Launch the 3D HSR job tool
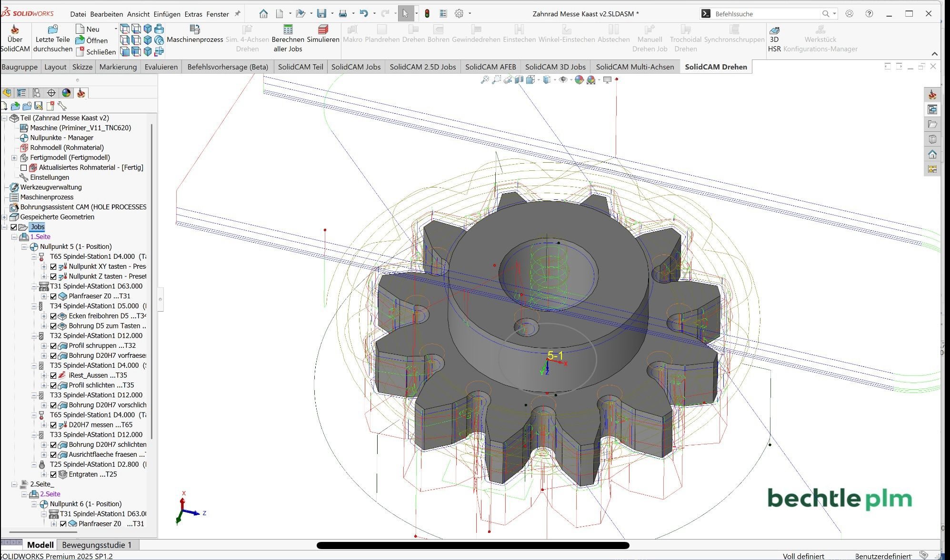Screen dimensions: 950x560 coord(774,39)
